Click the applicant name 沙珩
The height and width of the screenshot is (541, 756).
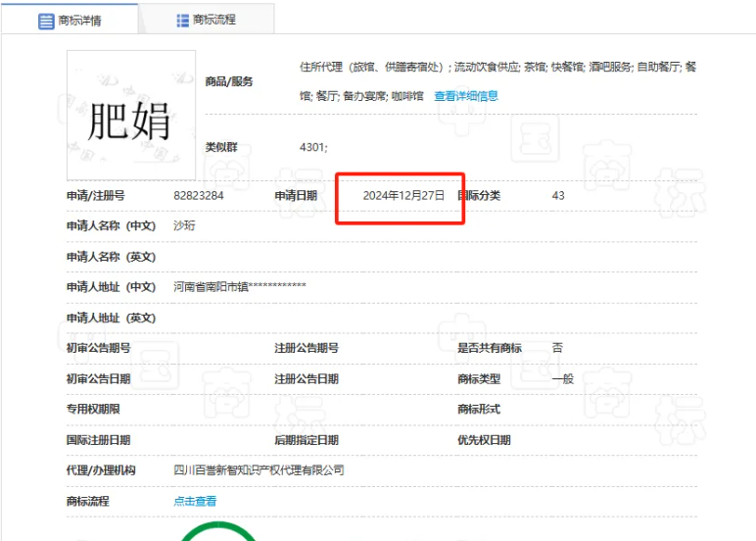[185, 225]
